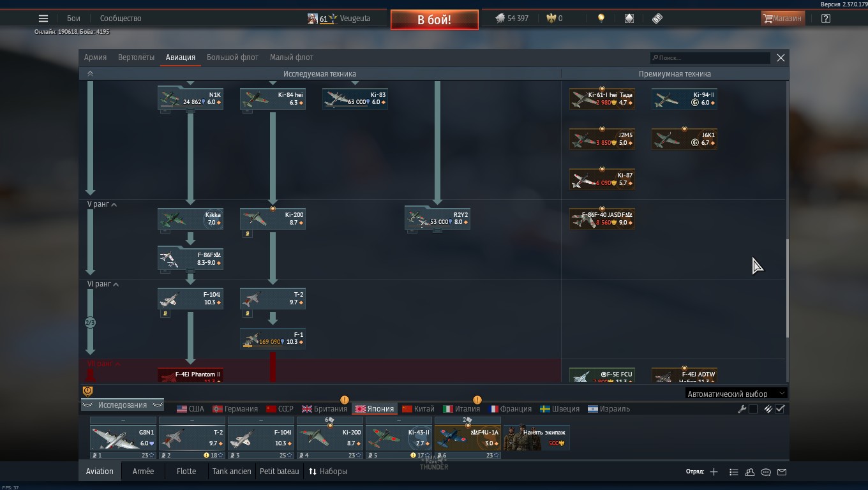Select the premium Ki-61-I hei Tada card
Screen dimensions: 868x490
pos(602,98)
